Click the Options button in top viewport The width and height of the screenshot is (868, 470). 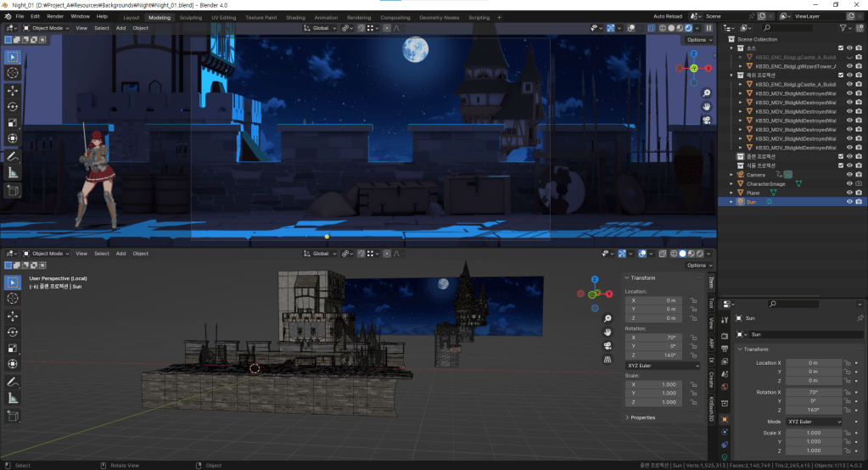click(x=698, y=40)
